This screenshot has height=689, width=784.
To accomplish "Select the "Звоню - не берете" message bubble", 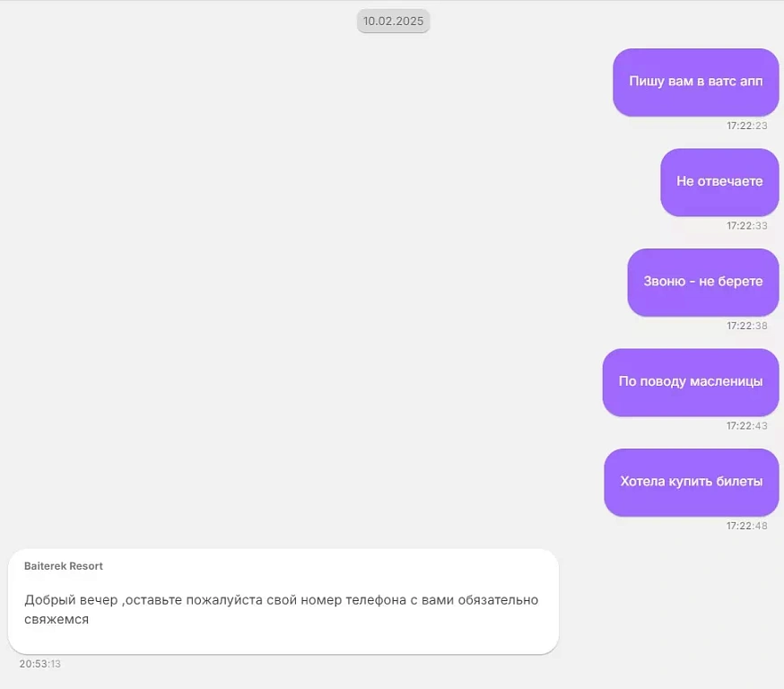I will point(702,282).
